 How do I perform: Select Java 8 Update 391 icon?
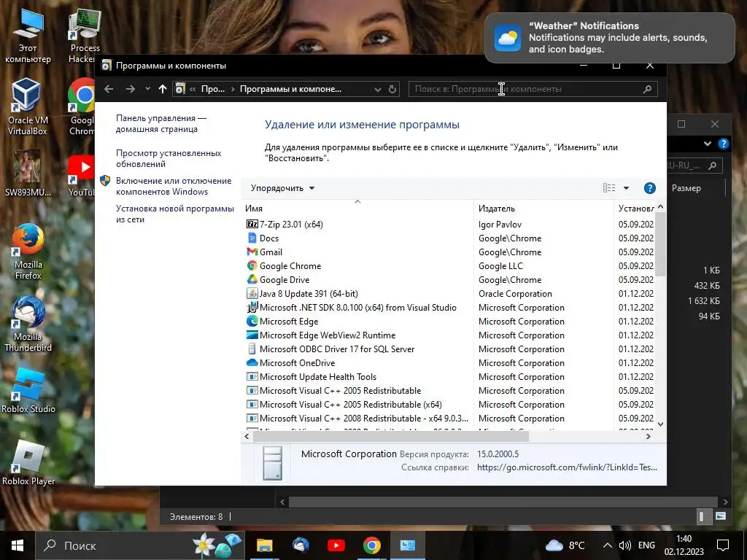click(252, 293)
